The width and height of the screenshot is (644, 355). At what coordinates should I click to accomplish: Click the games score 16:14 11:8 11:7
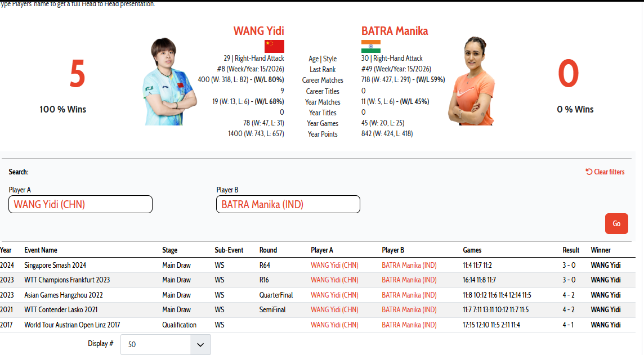pos(479,280)
